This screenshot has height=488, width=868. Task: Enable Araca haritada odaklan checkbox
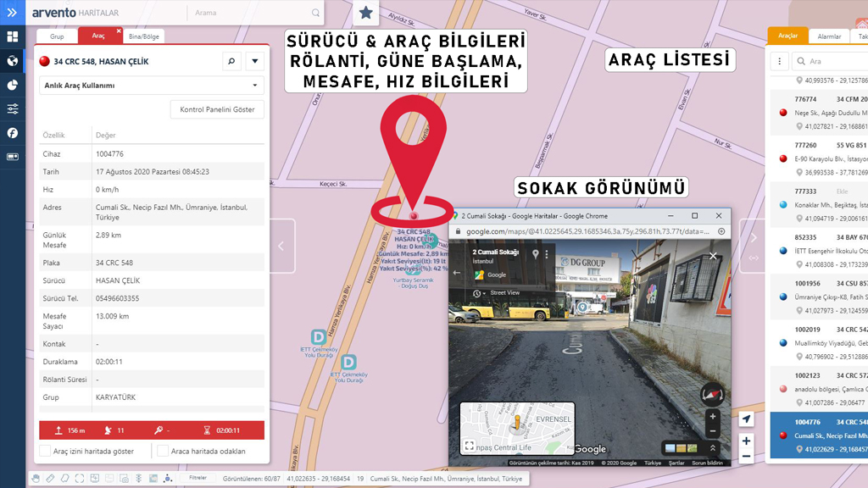pyautogui.click(x=163, y=451)
